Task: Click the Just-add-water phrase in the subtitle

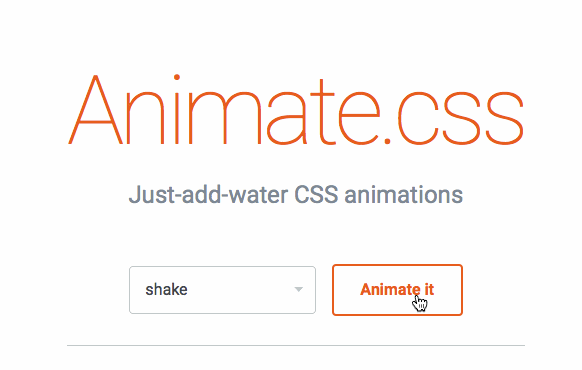Action: point(208,194)
